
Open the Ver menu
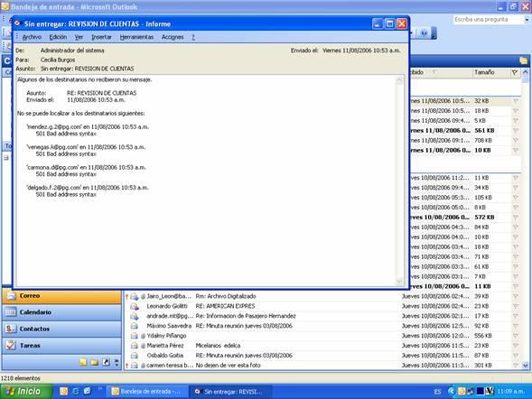point(79,37)
